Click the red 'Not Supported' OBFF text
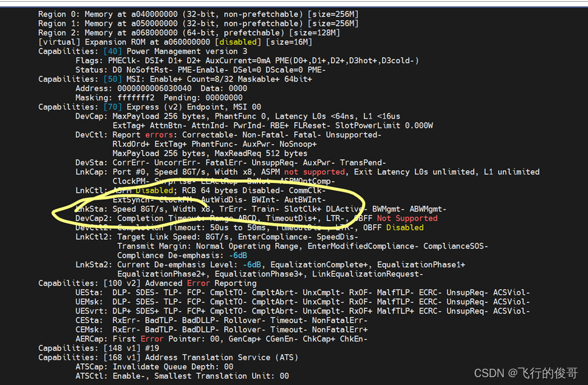 408,218
